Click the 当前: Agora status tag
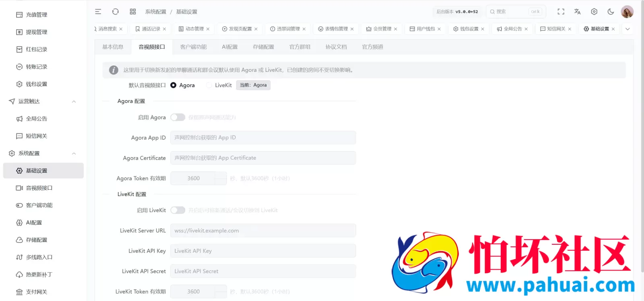This screenshot has width=644, height=301. pyautogui.click(x=253, y=85)
